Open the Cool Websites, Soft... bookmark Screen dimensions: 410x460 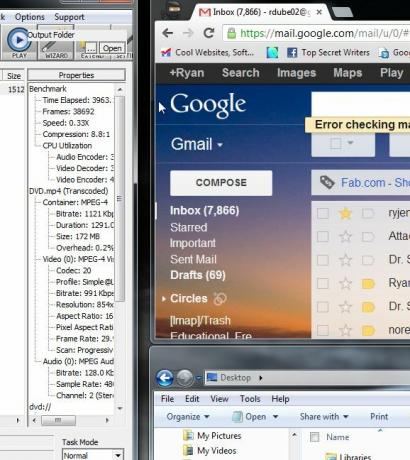click(x=207, y=52)
